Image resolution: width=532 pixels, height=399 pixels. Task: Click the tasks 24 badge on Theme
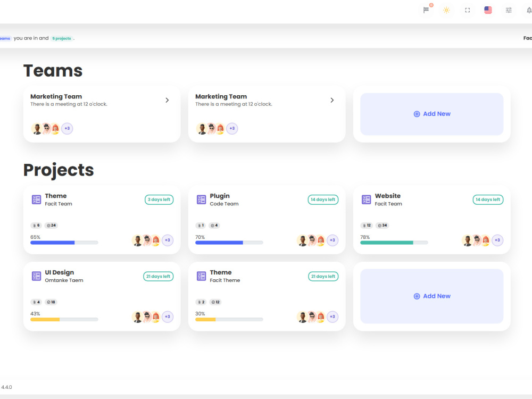coord(51,225)
